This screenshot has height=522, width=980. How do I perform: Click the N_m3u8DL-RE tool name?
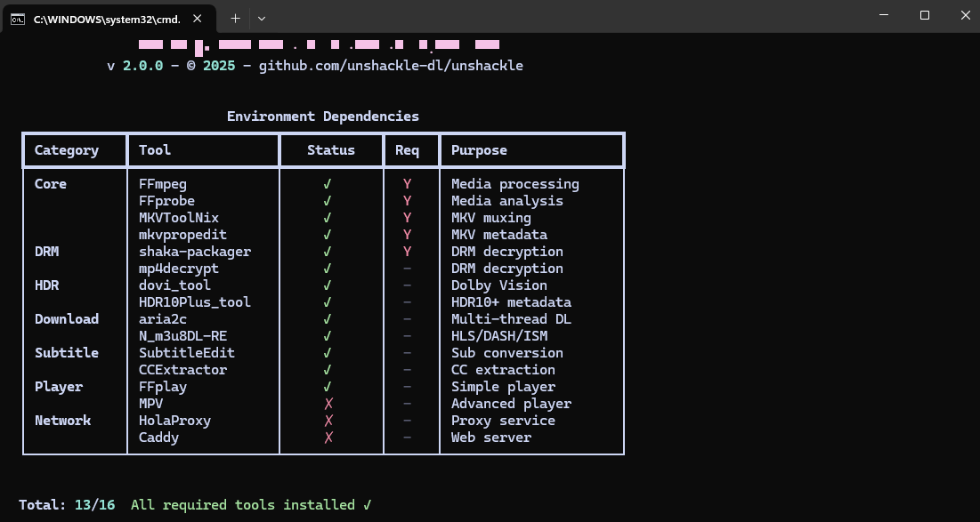pyautogui.click(x=182, y=336)
